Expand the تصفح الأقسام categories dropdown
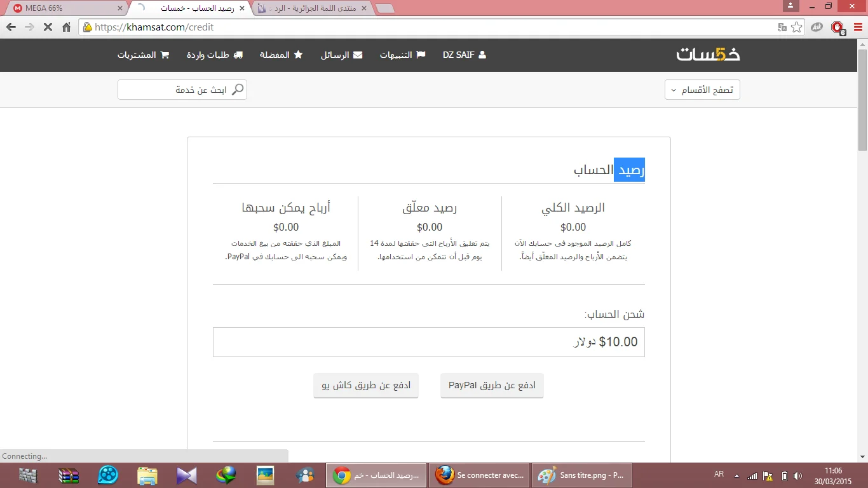 702,90
